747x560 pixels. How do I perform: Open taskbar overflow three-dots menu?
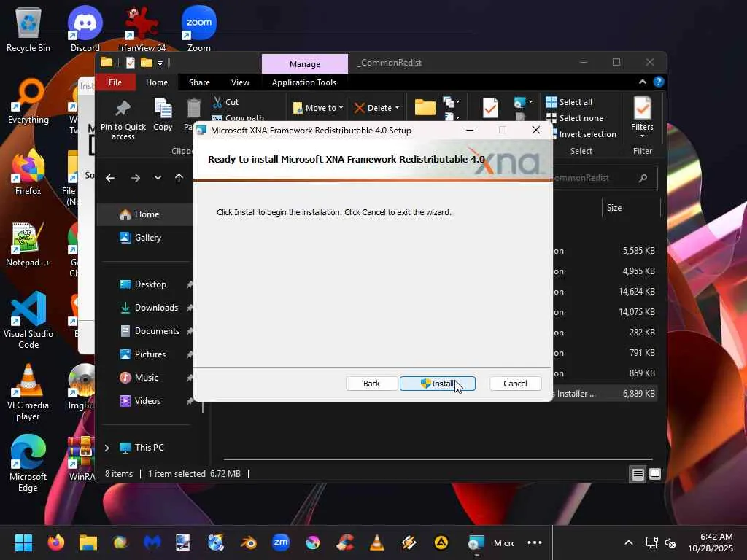tap(535, 542)
